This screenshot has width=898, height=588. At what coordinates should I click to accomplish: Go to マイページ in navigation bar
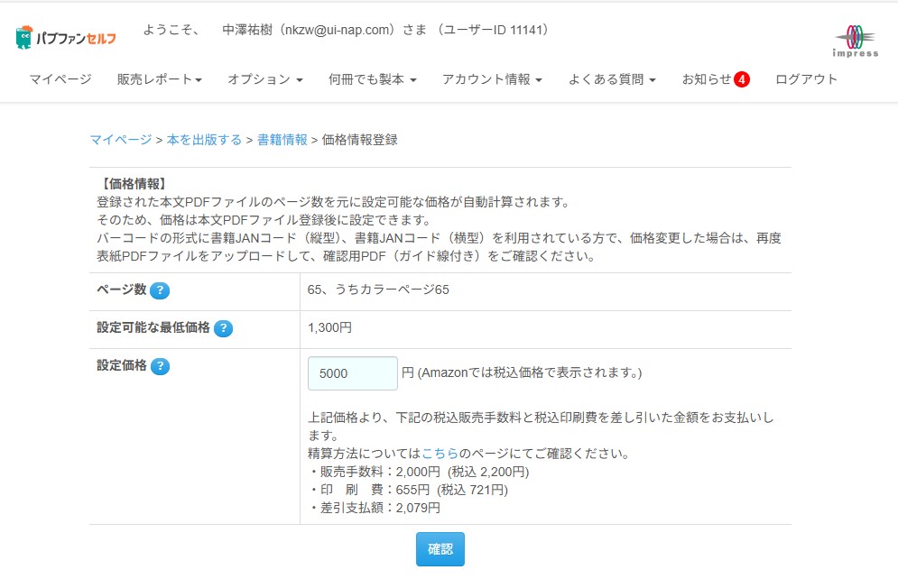point(60,79)
